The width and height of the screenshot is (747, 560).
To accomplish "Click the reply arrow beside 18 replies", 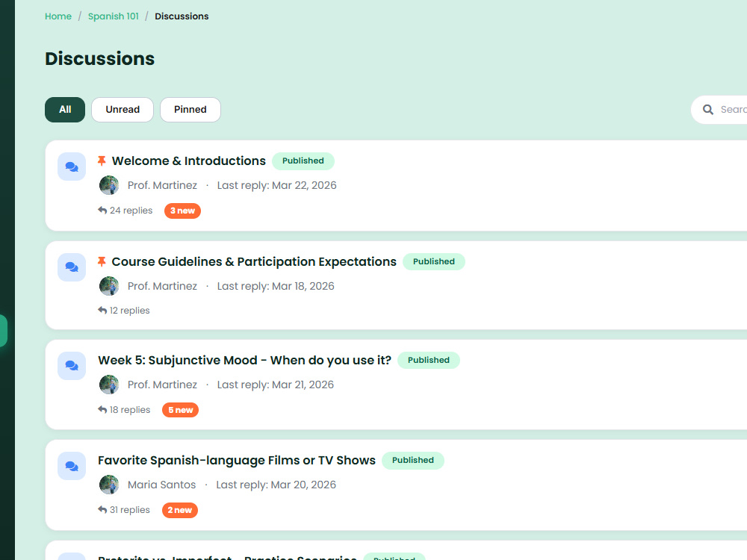I will [102, 409].
